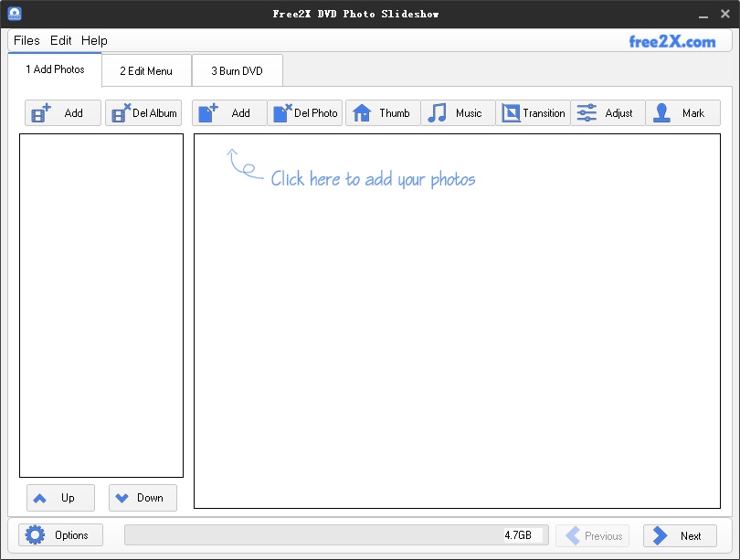
Task: Switch to the 3 Burn DVD tab
Action: click(x=237, y=70)
